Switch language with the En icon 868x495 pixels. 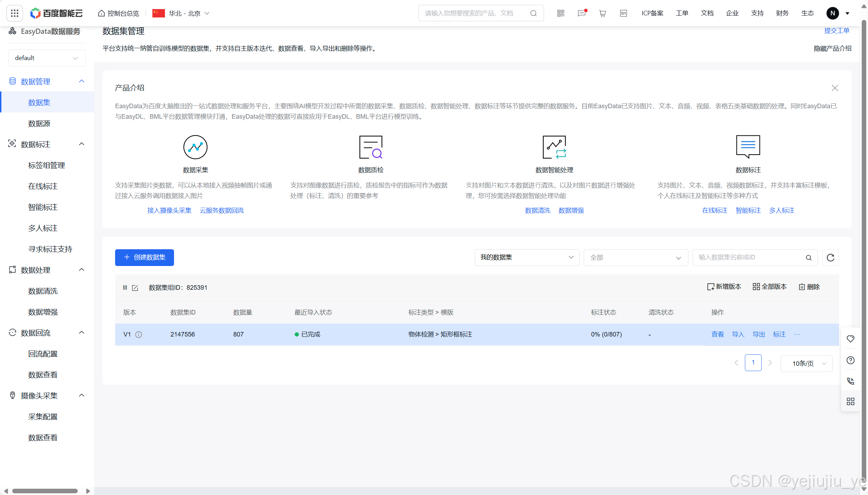623,13
